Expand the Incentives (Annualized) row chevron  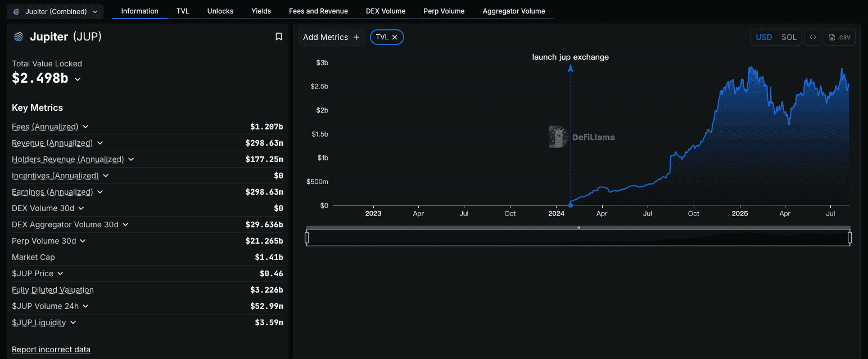pos(106,176)
